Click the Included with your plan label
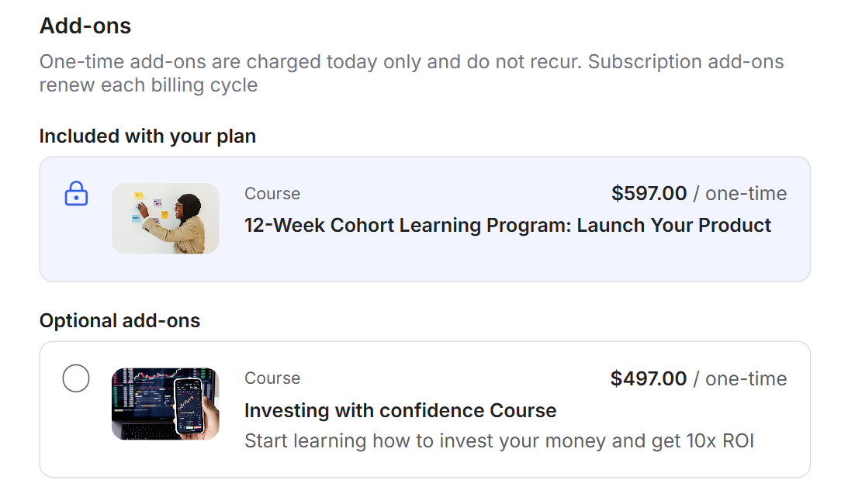The width and height of the screenshot is (848, 504). [147, 136]
